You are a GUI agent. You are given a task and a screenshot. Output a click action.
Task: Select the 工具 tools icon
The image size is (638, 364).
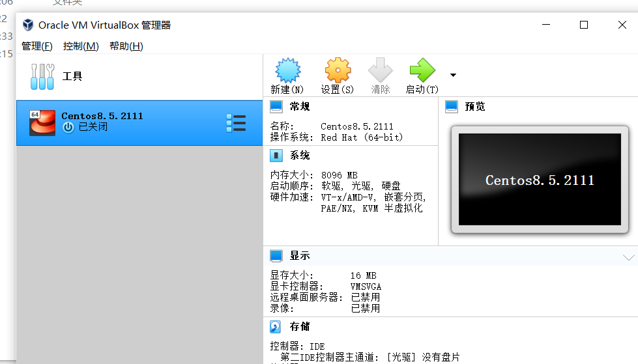[42, 76]
